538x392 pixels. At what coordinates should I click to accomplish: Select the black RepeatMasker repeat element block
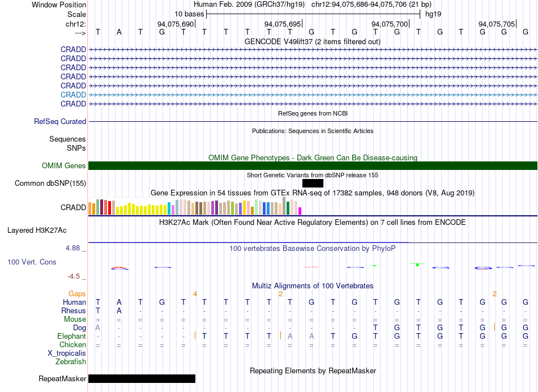142,378
